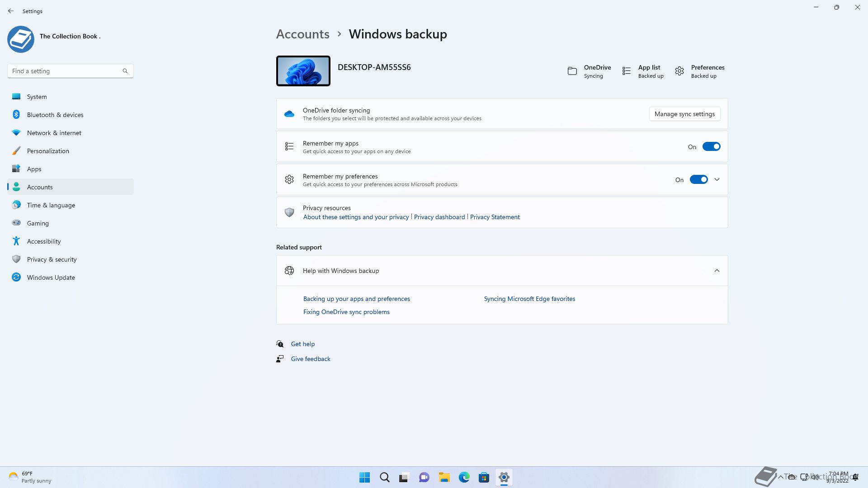Viewport: 868px width, 488px height.
Task: Open Microsoft Store from taskbar
Action: coord(484,477)
